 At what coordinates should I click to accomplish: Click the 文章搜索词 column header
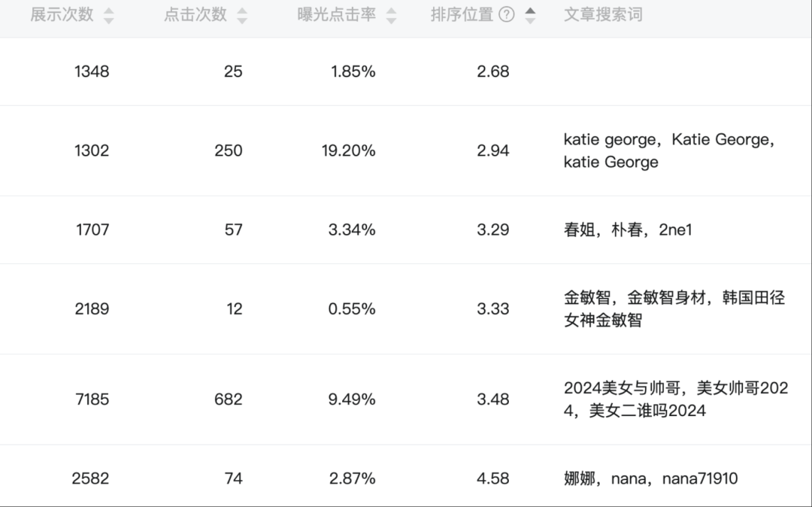point(603,15)
